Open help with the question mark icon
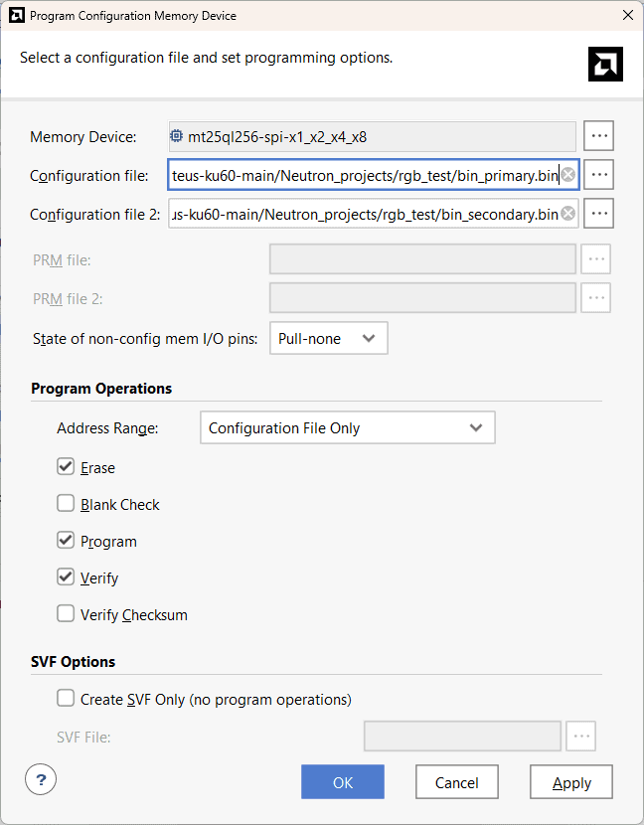Image resolution: width=644 pixels, height=825 pixels. 41,778
